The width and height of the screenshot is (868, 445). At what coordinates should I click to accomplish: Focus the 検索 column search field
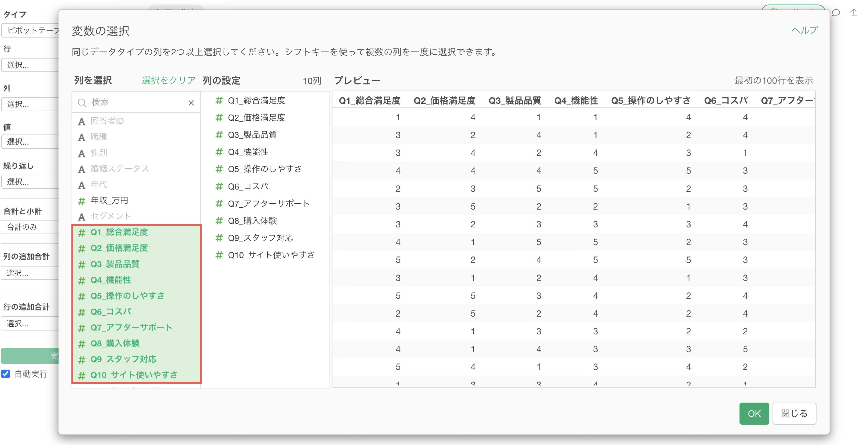point(137,102)
